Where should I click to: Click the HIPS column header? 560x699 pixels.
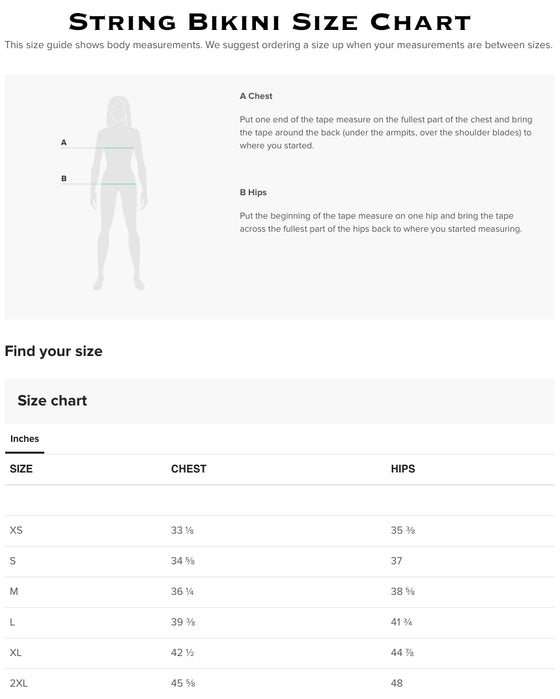pos(403,469)
